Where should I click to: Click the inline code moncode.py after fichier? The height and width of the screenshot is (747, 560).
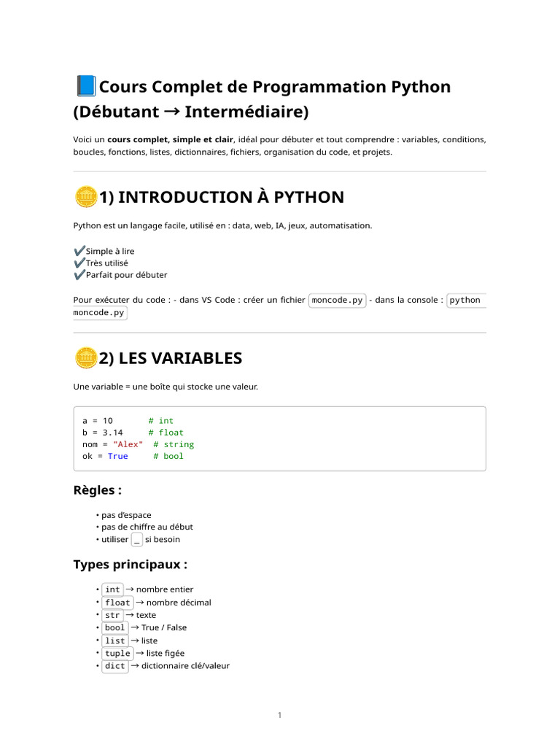click(x=337, y=300)
